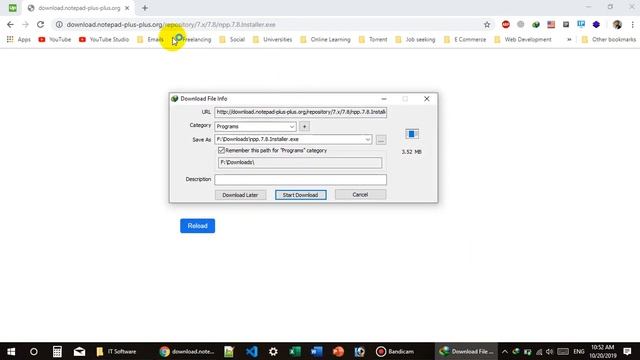Click the IDM extension icon in Chrome toolbar

[536, 24]
